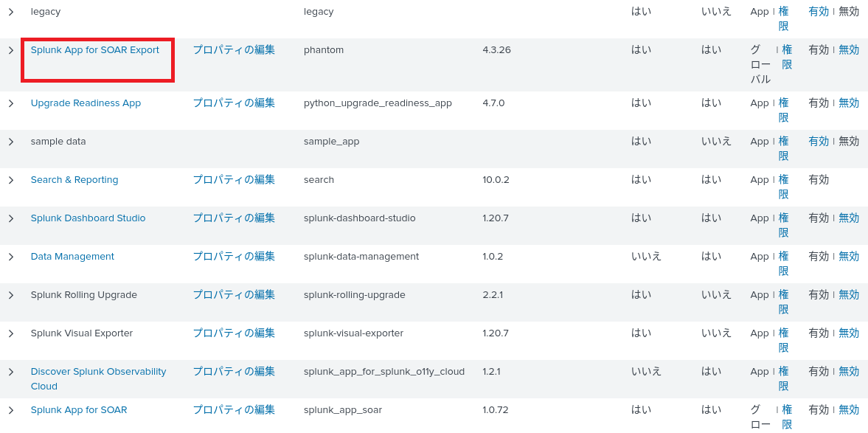Enable the sample data app via 有効
The image size is (868, 433).
coord(819,142)
